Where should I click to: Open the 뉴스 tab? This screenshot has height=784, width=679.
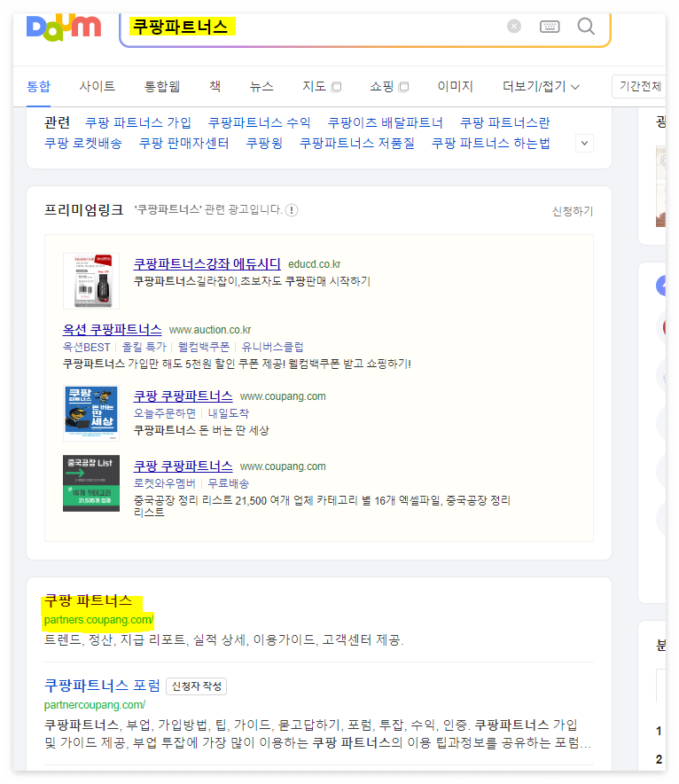pyautogui.click(x=261, y=87)
